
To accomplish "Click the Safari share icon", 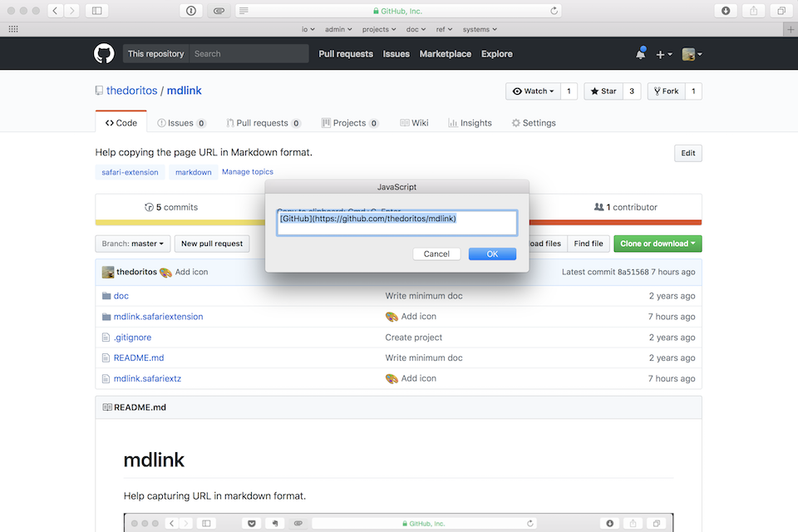I will [754, 11].
